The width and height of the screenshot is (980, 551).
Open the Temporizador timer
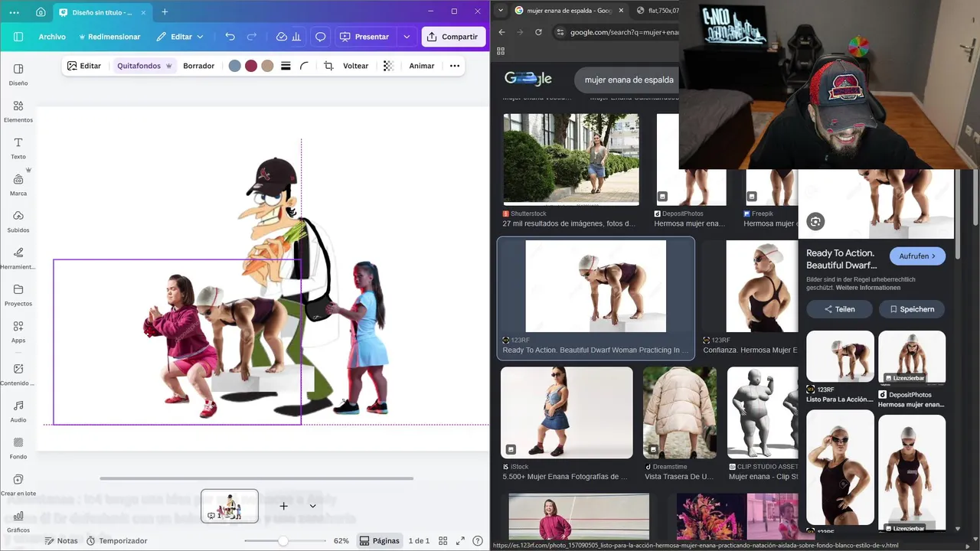(x=116, y=541)
